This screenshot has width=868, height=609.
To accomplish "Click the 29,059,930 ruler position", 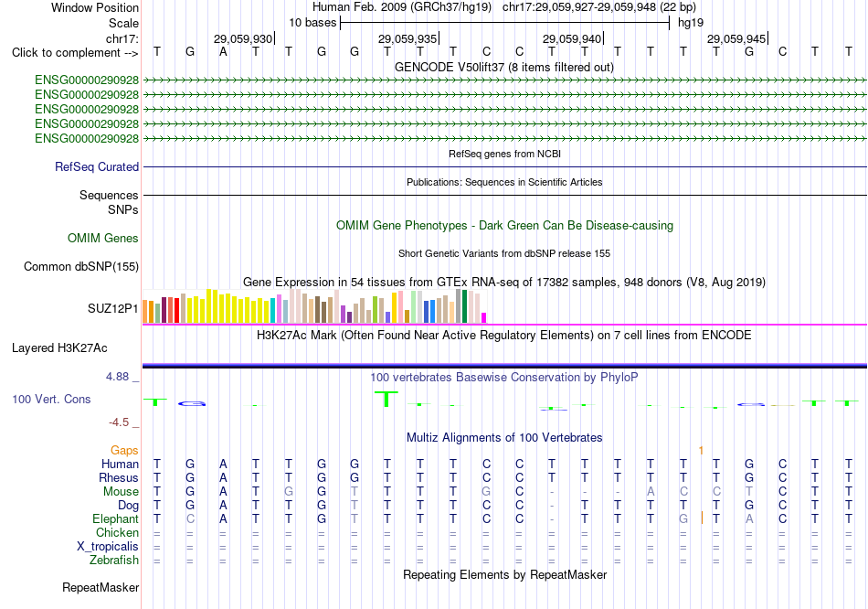I will (x=244, y=38).
